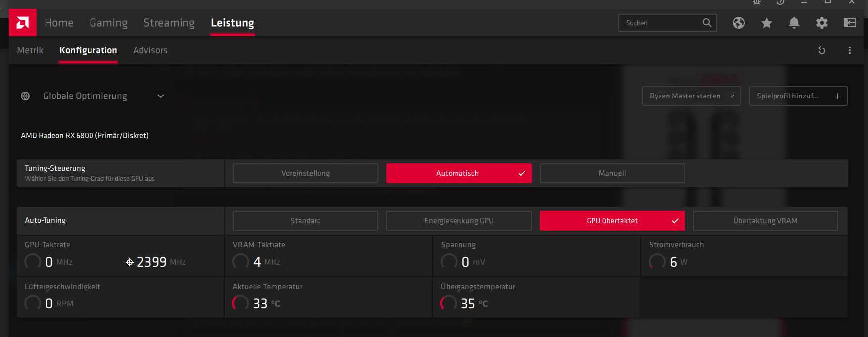Click the 35 °C transition temperature value

click(x=474, y=303)
